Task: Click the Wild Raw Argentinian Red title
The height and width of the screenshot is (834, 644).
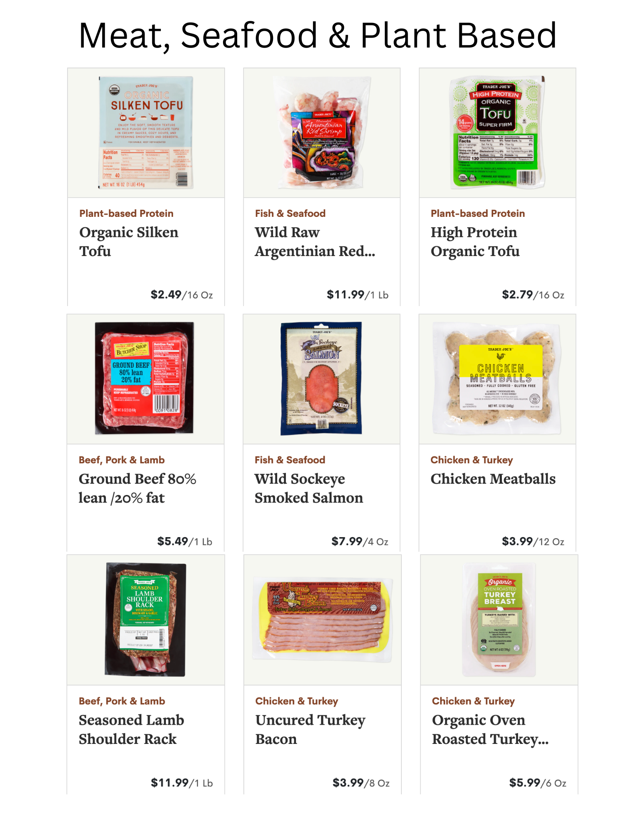Action: (x=315, y=241)
